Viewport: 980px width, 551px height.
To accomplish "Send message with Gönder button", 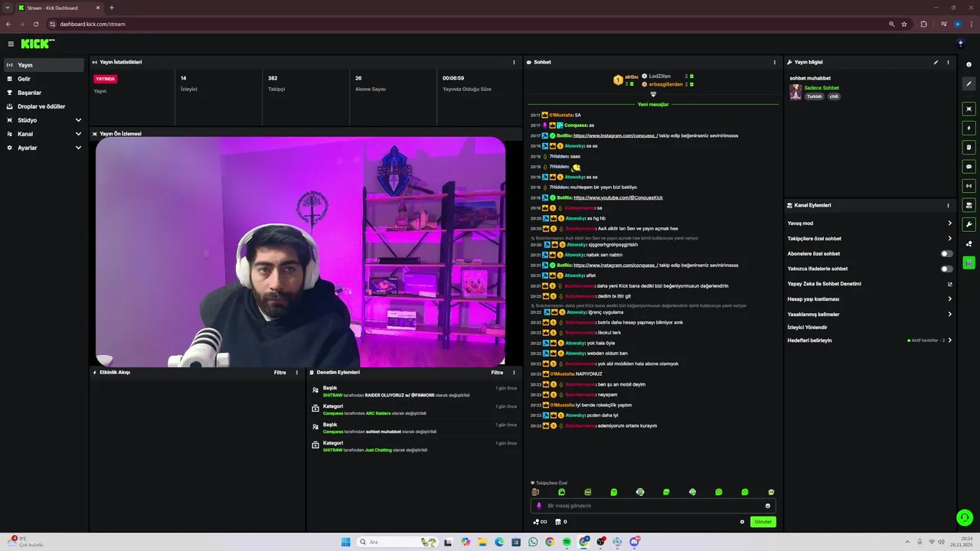I will coord(763,522).
